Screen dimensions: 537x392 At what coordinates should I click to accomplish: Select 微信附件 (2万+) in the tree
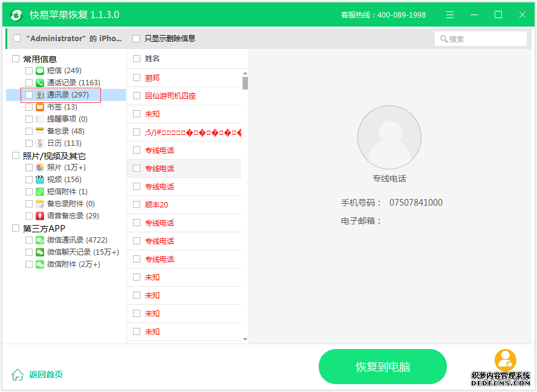74,264
